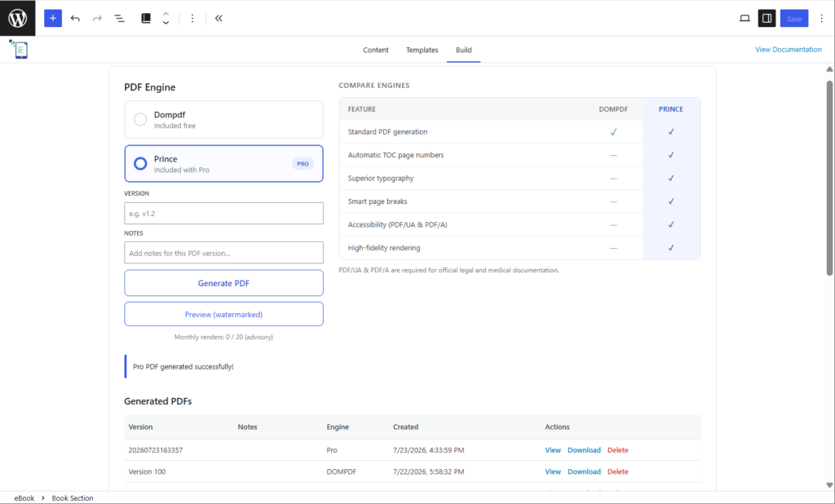Open the document overview list view
Image resolution: width=835 pixels, height=504 pixels.
(x=119, y=18)
